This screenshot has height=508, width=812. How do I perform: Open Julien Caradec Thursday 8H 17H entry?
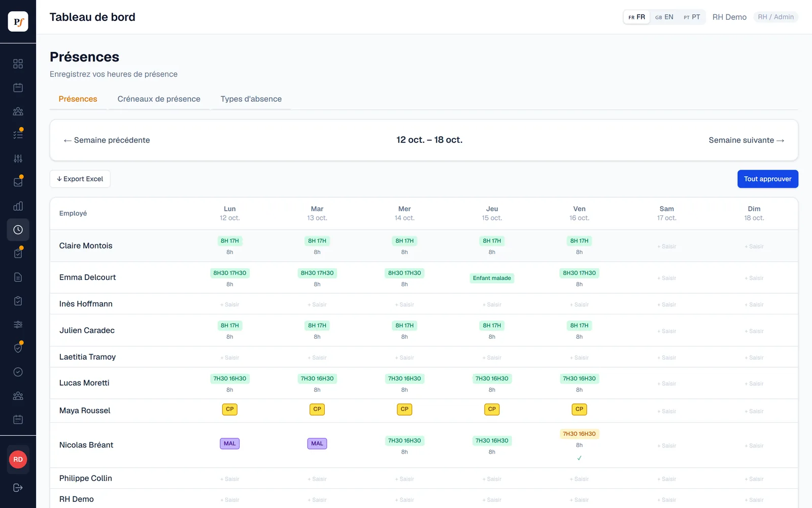[492, 326]
